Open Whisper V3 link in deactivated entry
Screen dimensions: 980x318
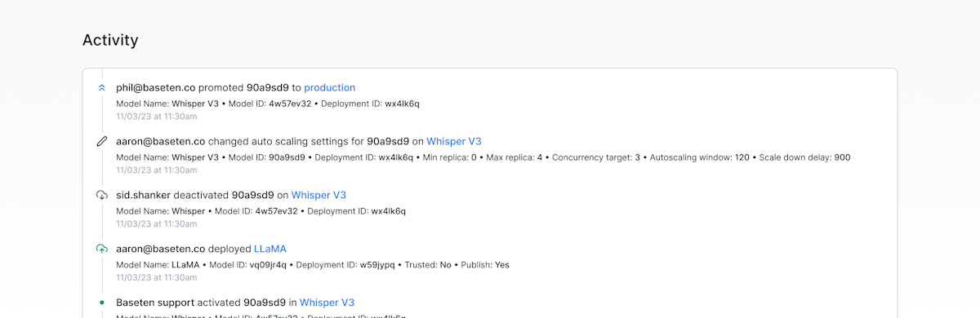pyautogui.click(x=318, y=195)
